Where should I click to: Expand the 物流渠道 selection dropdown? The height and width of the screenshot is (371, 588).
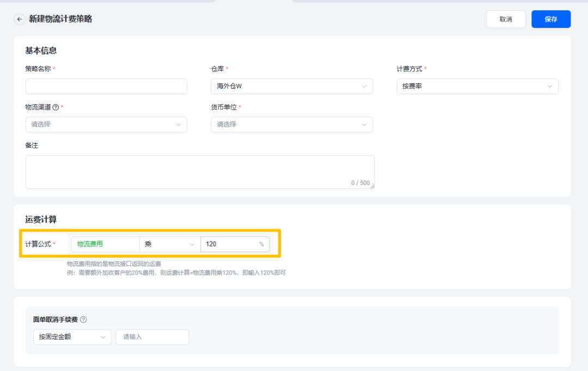[106, 125]
